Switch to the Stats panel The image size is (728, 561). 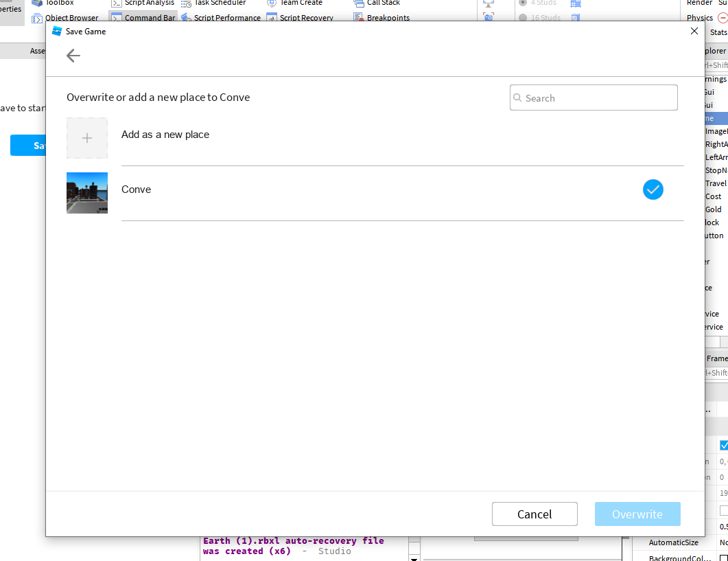(x=718, y=32)
